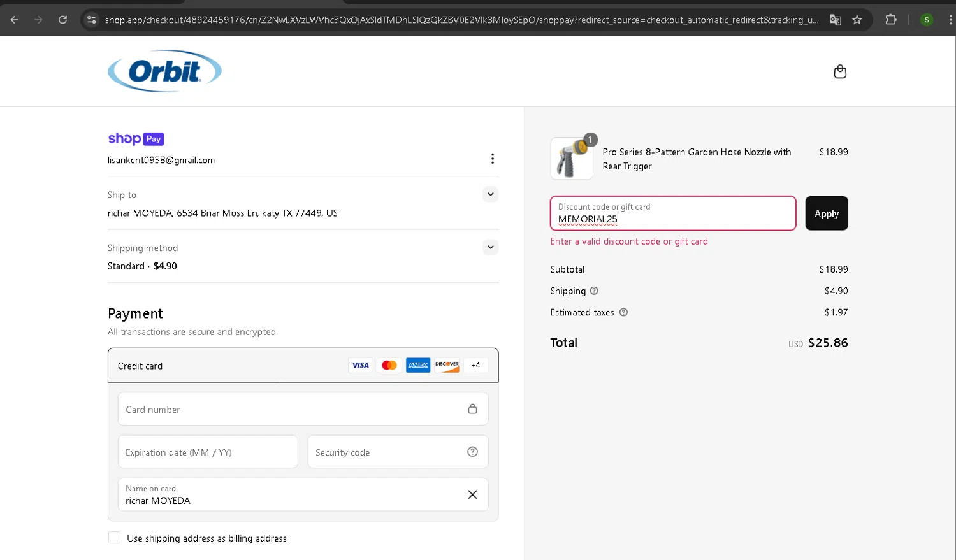The image size is (956, 560).
Task: Click the browser address bar URL
Action: click(461, 20)
